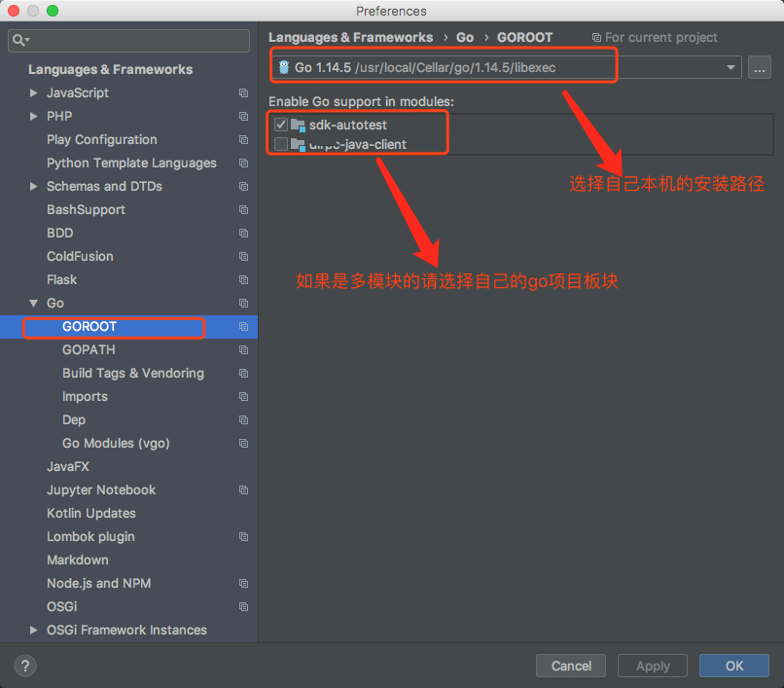
Task: Click the project-level icon beside Schemas and DTDs
Action: 243,186
